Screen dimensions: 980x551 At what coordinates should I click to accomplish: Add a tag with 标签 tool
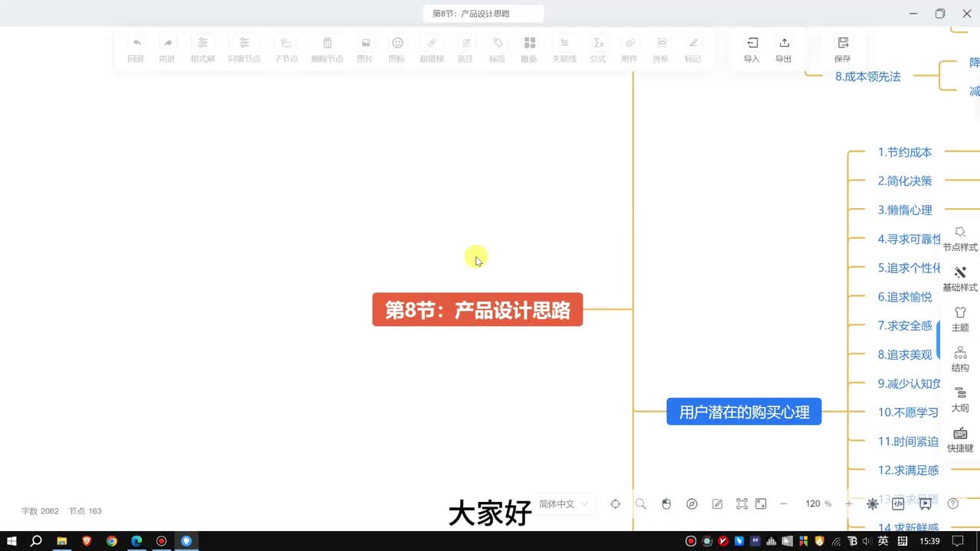click(x=498, y=50)
